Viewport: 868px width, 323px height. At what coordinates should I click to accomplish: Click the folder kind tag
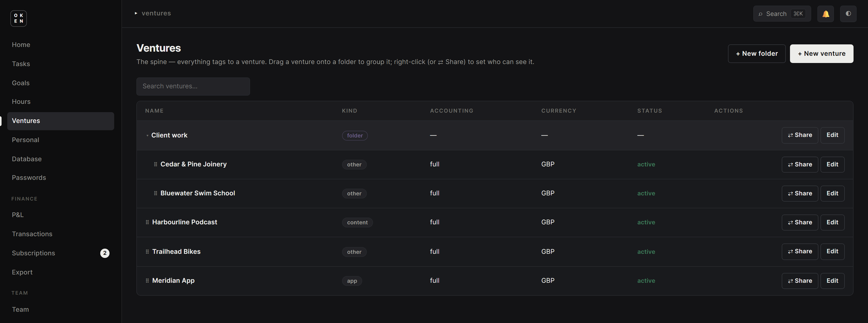tap(355, 135)
